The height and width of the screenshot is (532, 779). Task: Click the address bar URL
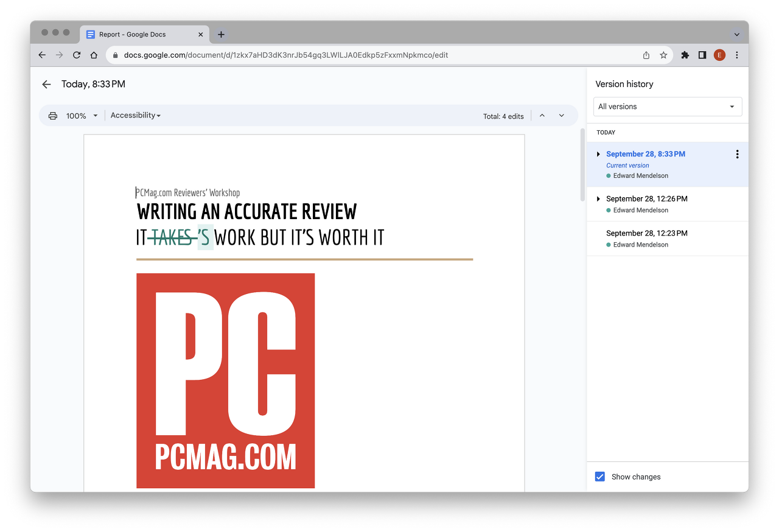(286, 55)
